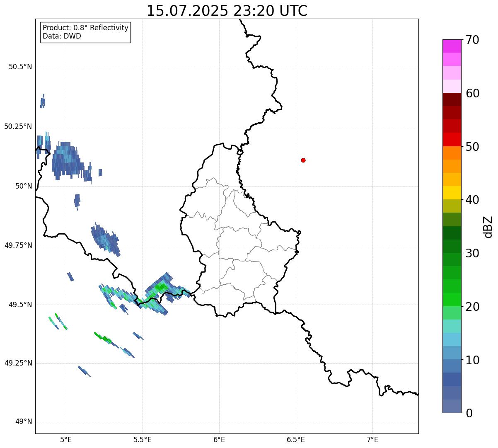The width and height of the screenshot is (498, 448).
Task: Click the '6°E' longitude label
Action: click(219, 439)
